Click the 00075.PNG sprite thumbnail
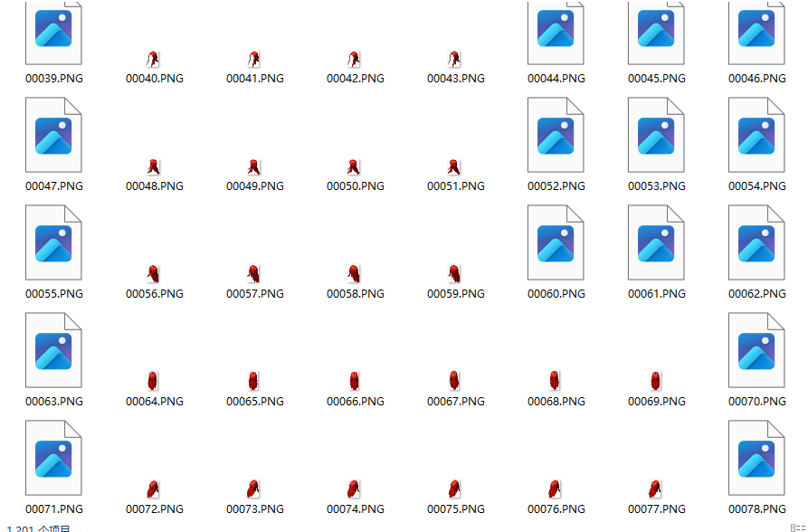This screenshot has width=808, height=532. click(455, 489)
